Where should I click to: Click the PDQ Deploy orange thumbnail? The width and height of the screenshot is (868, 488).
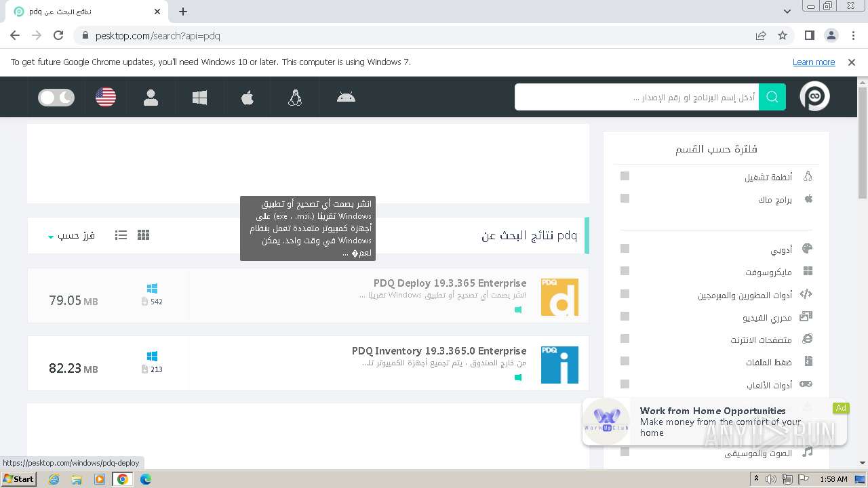(x=559, y=297)
